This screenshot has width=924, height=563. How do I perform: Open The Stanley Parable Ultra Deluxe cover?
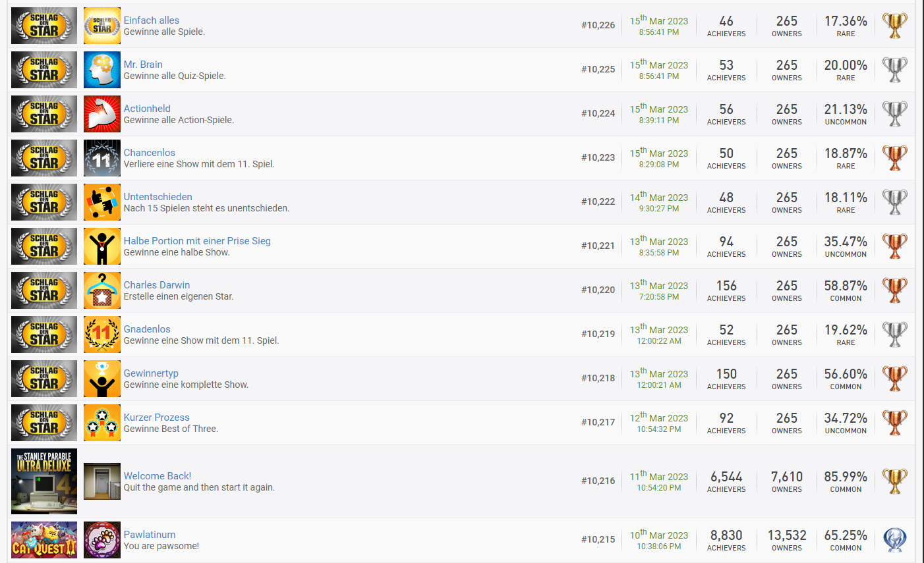(44, 481)
